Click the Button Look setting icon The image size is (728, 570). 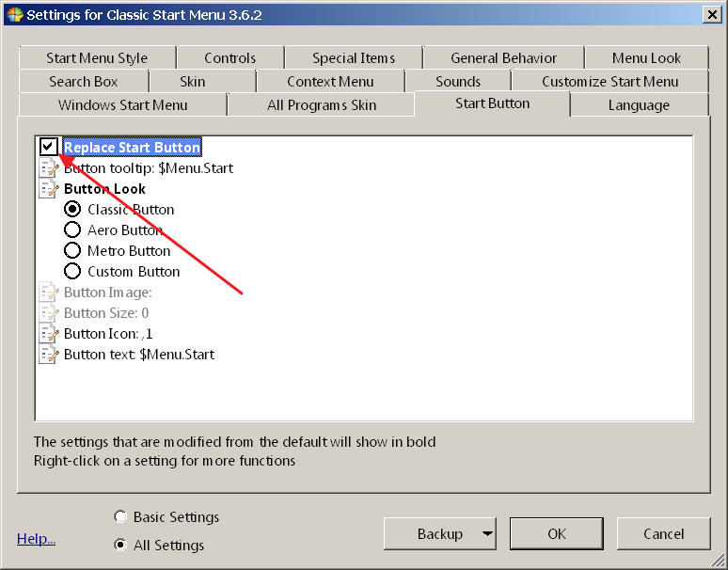(49, 189)
